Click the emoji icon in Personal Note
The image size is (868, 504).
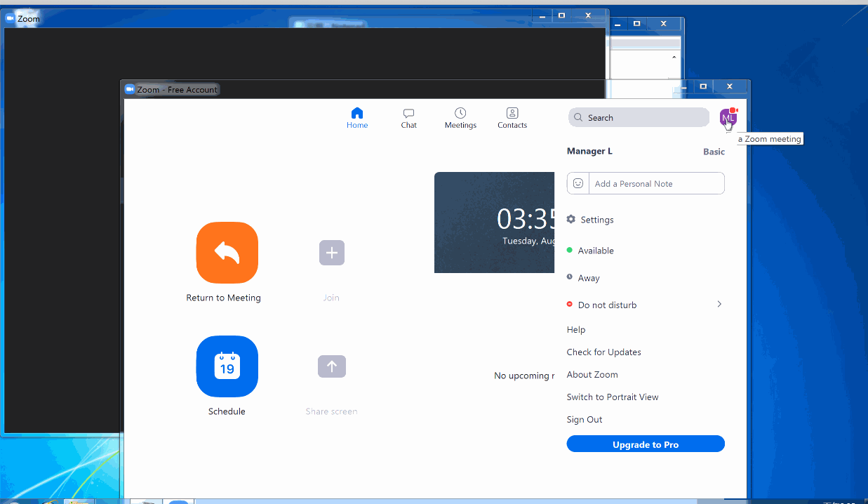[x=578, y=183]
